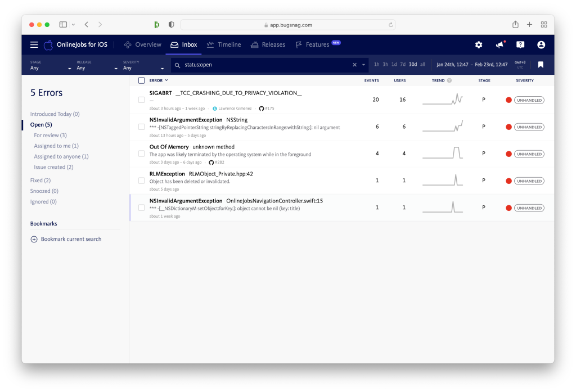Click Bookmark current search
The height and width of the screenshot is (392, 576).
point(71,239)
